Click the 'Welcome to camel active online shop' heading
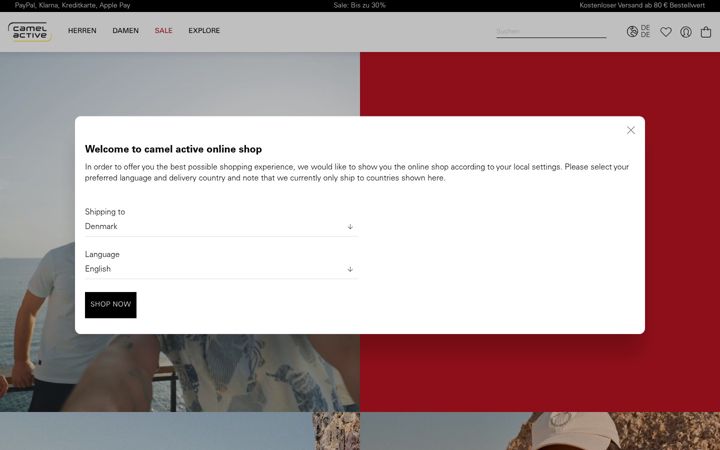720x450 pixels. [x=174, y=149]
